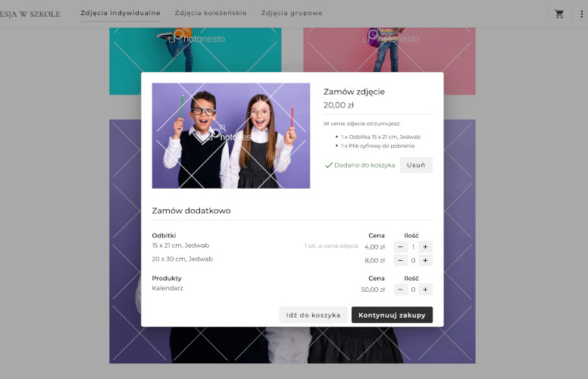This screenshot has width=588, height=379.
Task: Click Kontynuuj zakupy button
Action: click(392, 315)
